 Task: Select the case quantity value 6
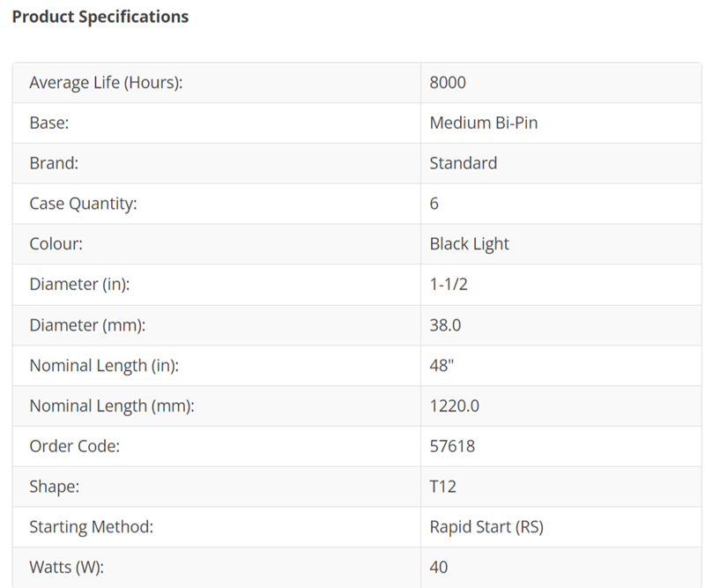tap(434, 204)
